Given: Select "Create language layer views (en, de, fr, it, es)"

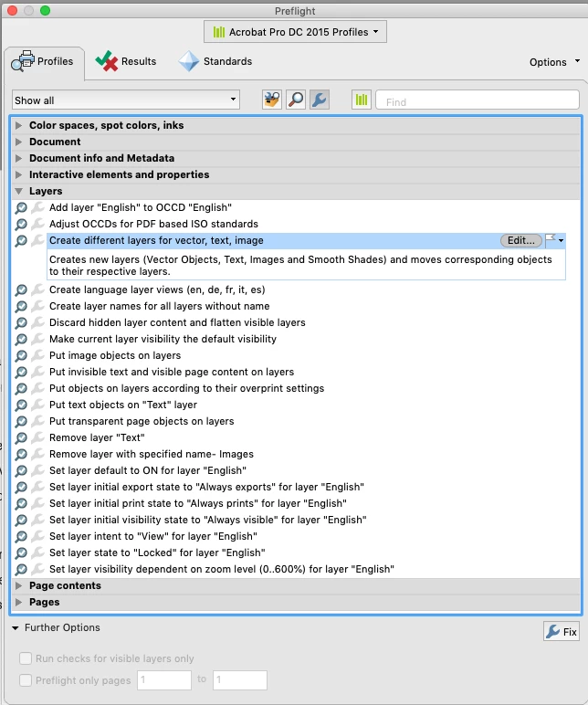Looking at the screenshot, I should tap(157, 290).
